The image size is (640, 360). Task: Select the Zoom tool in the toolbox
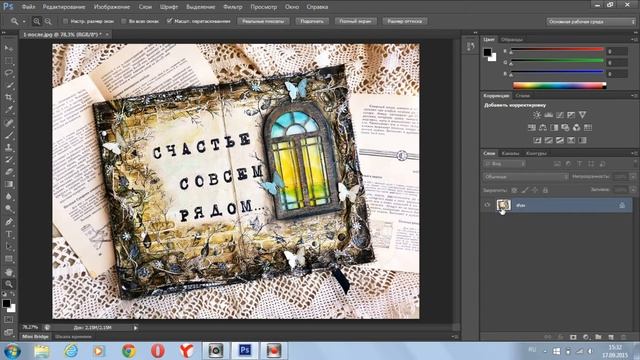click(9, 284)
